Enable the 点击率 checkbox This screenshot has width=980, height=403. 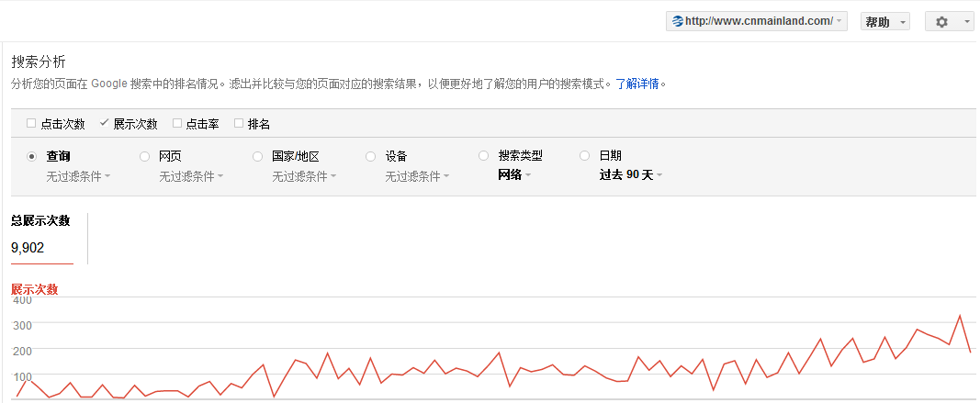coord(177,123)
